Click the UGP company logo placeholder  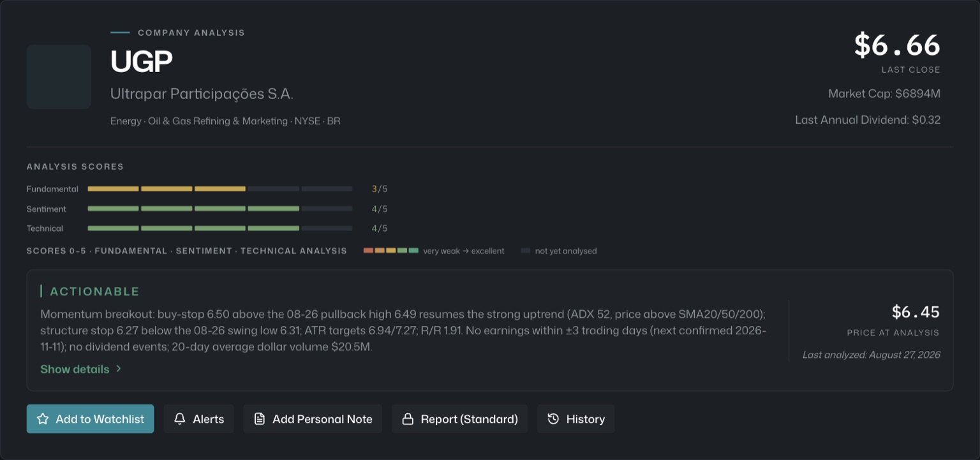tap(59, 77)
